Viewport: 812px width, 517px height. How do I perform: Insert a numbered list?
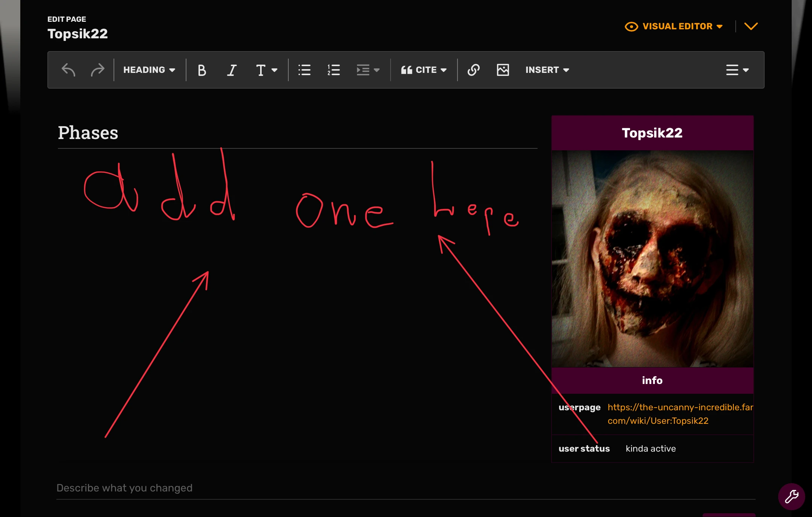tap(333, 70)
